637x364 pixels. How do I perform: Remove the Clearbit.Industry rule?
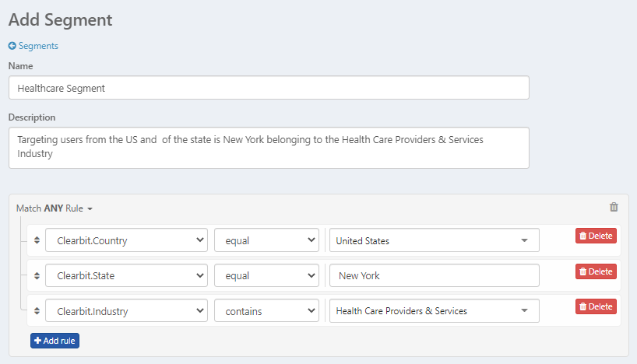pos(596,306)
